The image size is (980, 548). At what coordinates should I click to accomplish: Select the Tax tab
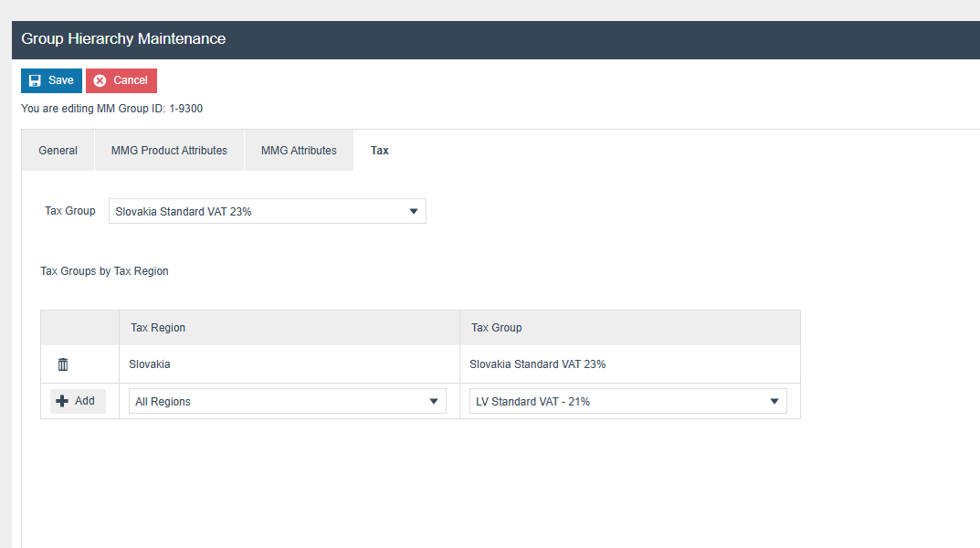[x=379, y=151]
